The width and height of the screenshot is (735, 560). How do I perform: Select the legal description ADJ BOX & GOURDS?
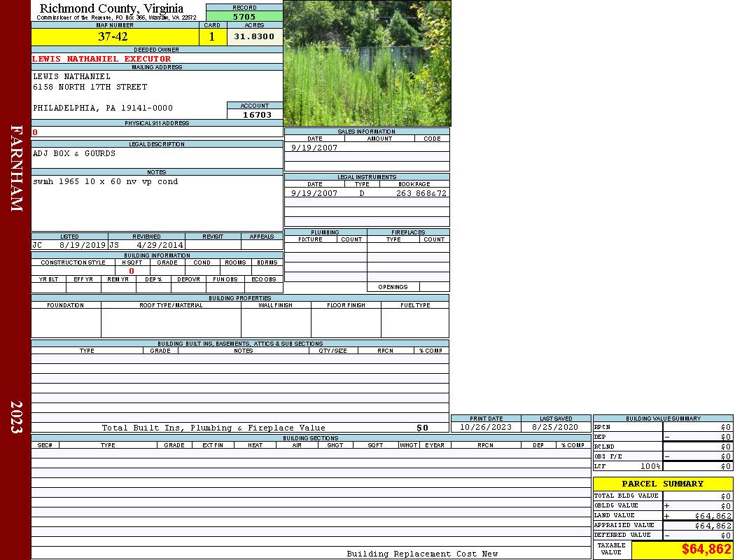[74, 153]
